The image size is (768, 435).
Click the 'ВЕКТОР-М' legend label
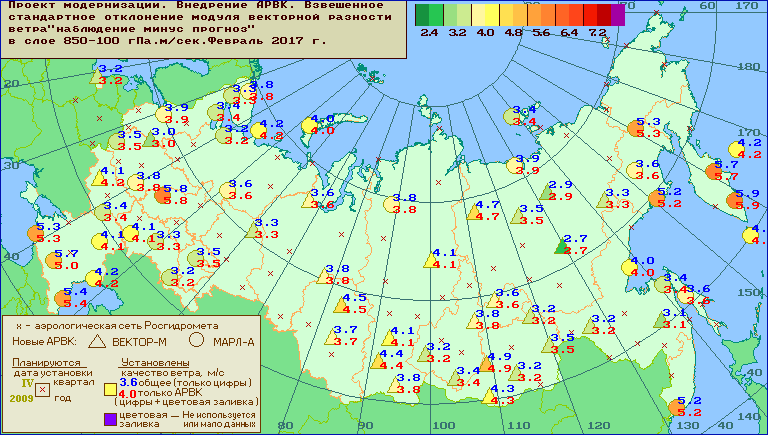pyautogui.click(x=140, y=342)
